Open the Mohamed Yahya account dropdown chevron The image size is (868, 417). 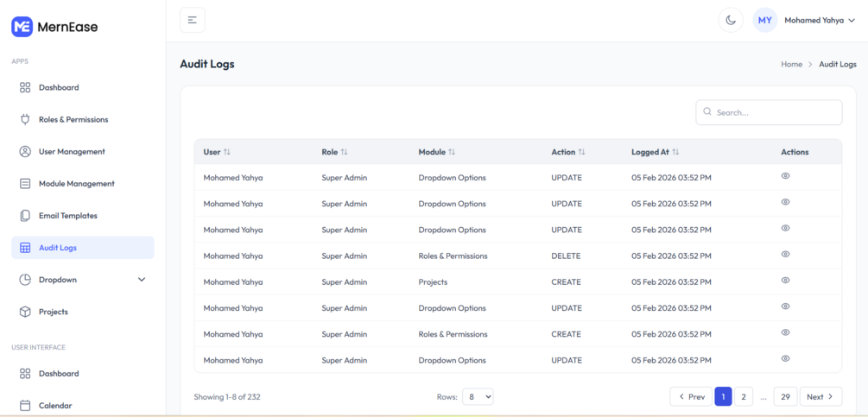coord(852,21)
